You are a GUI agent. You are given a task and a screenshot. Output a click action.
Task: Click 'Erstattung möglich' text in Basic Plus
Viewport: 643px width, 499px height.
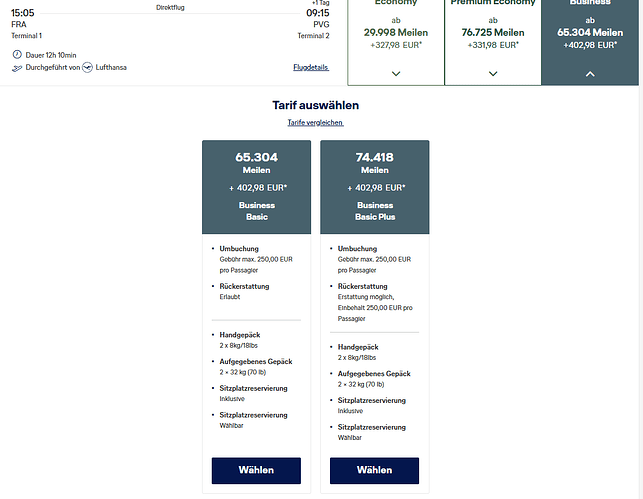click(365, 296)
